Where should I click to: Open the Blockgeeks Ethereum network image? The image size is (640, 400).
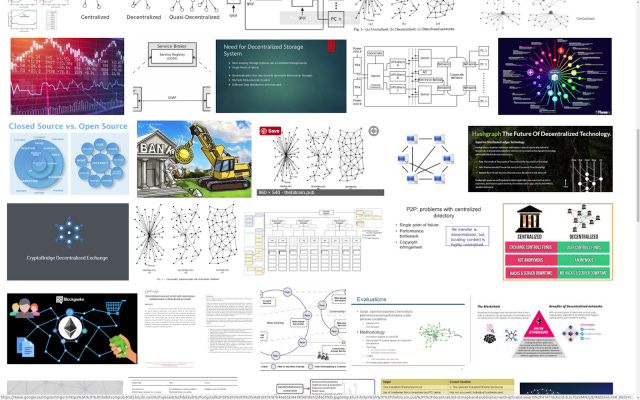pyautogui.click(x=72, y=328)
